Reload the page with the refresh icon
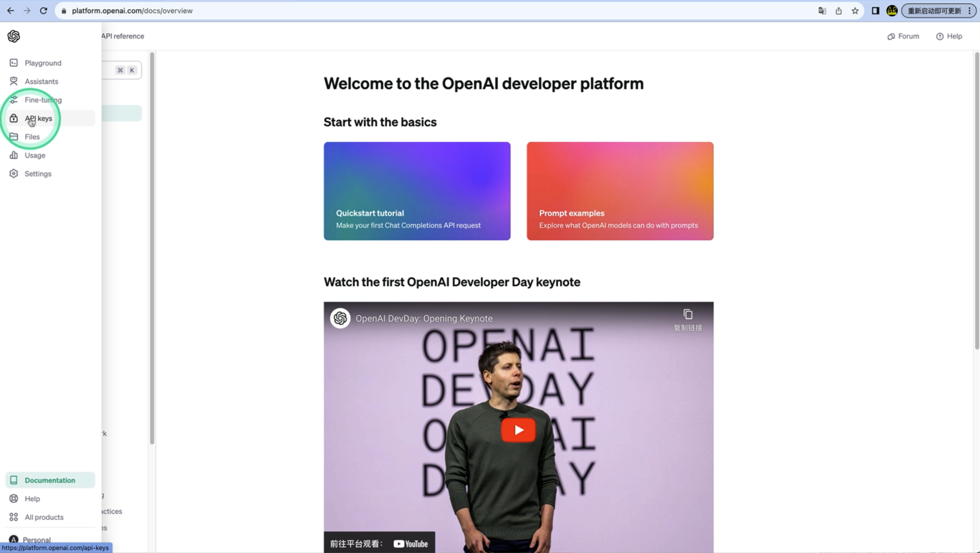The width and height of the screenshot is (980, 553). [44, 11]
